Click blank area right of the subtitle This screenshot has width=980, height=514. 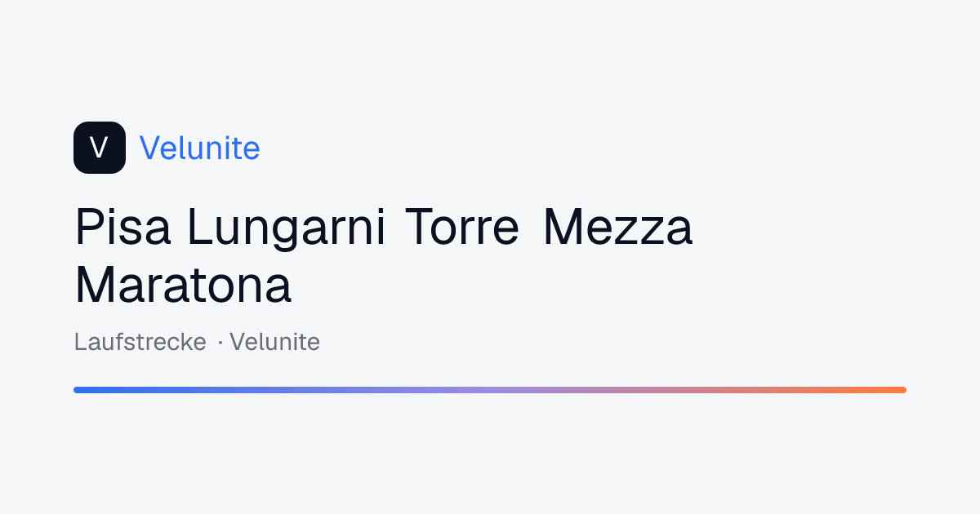[x=612, y=342]
